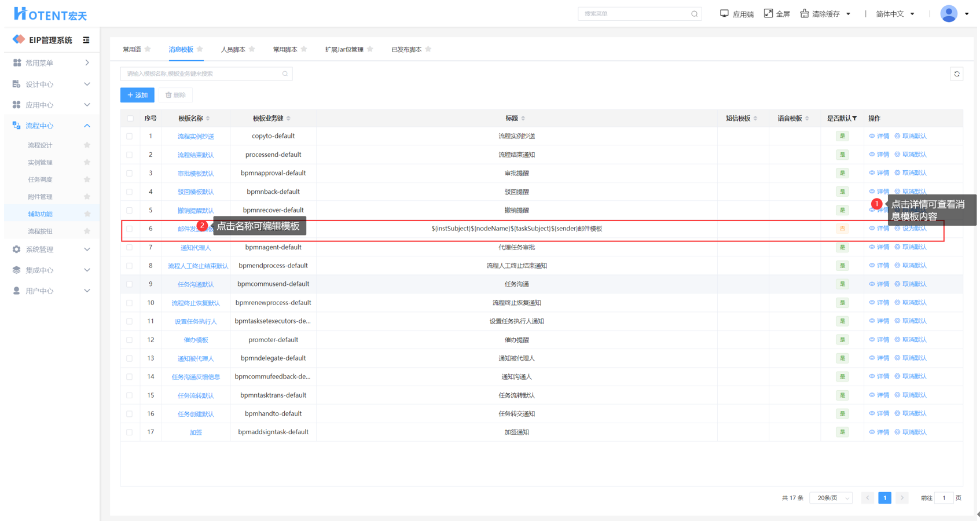Viewport: 980px width, 521px height.
Task: Click star on 消息模板 tab
Action: (x=200, y=49)
